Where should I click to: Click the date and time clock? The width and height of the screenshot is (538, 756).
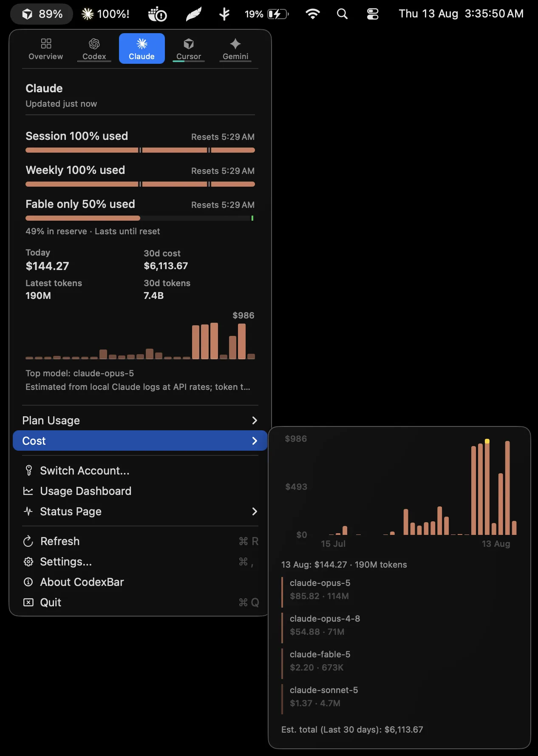click(461, 14)
